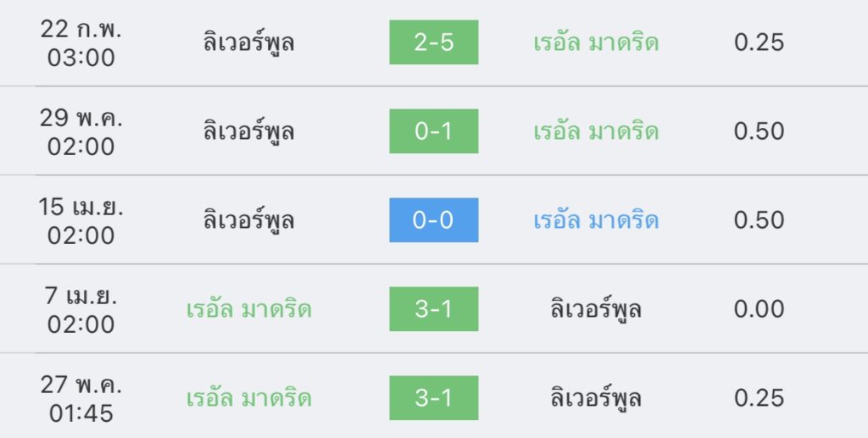Click the 0.00 handicap value
The height and width of the screenshot is (438, 868).
point(759,309)
